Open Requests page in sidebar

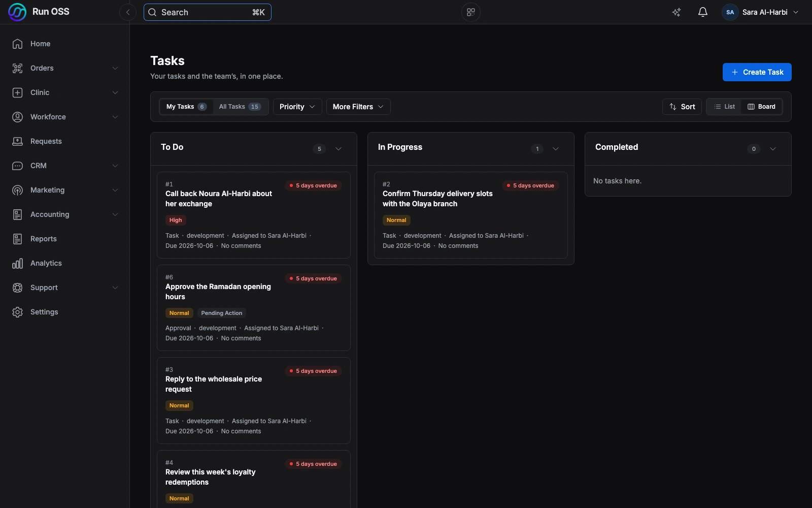(65, 141)
